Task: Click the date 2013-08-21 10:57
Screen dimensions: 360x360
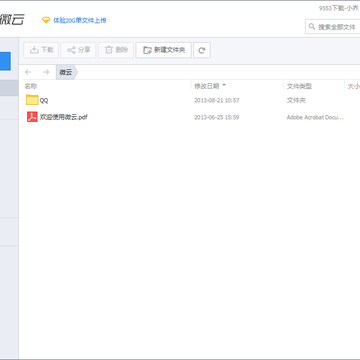Action: tap(217, 100)
